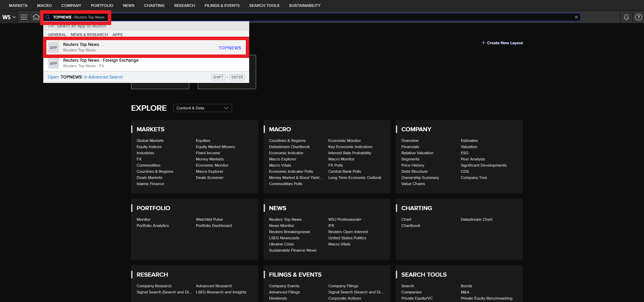Open Sustainable Finance News link
Image resolution: width=644 pixels, height=302 pixels.
pos(293,250)
